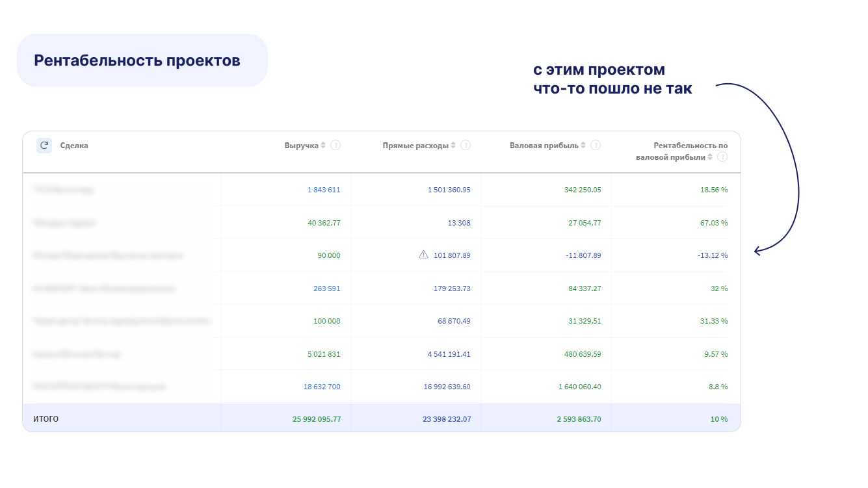Click the Сделка column header
868x488 pixels.
point(74,146)
